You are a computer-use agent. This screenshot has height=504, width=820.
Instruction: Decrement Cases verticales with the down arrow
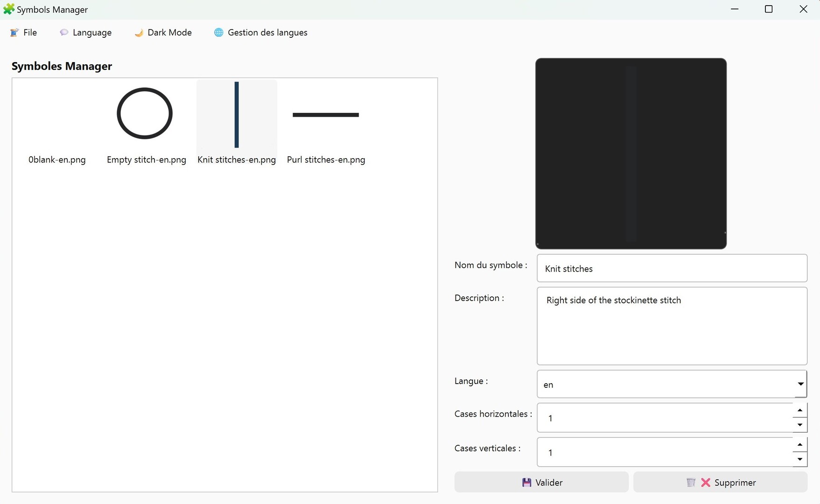click(800, 460)
